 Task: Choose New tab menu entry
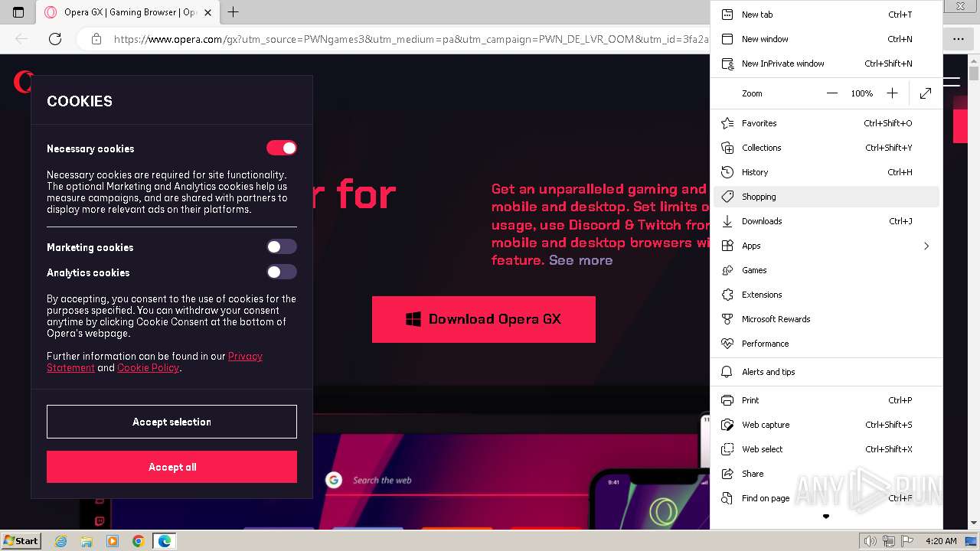point(826,15)
